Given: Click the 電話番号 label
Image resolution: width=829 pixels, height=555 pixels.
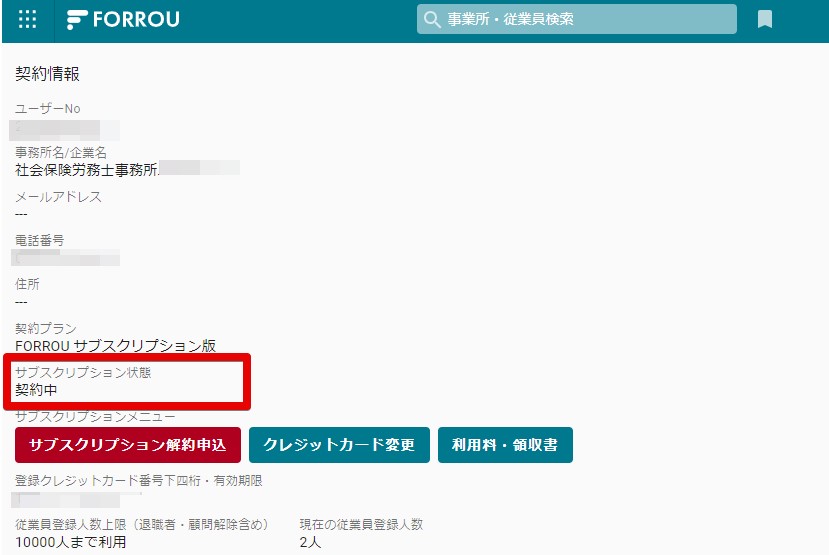Looking at the screenshot, I should [x=40, y=240].
